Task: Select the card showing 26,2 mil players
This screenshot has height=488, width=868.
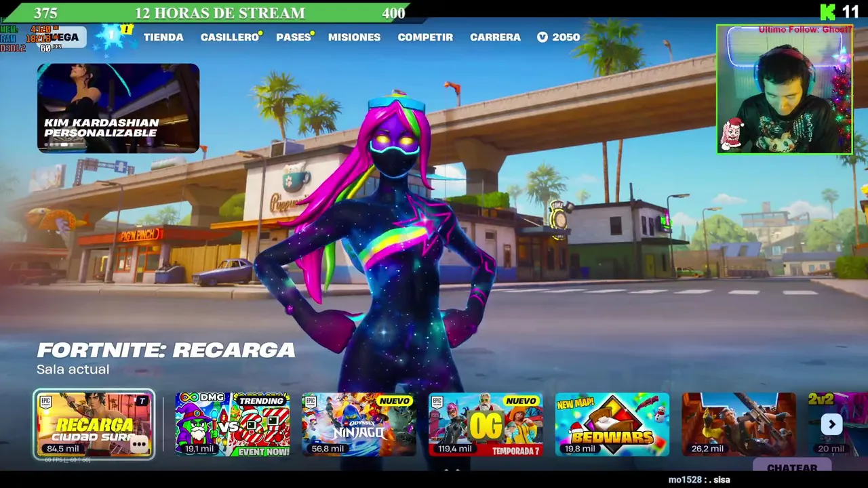Action: click(738, 424)
